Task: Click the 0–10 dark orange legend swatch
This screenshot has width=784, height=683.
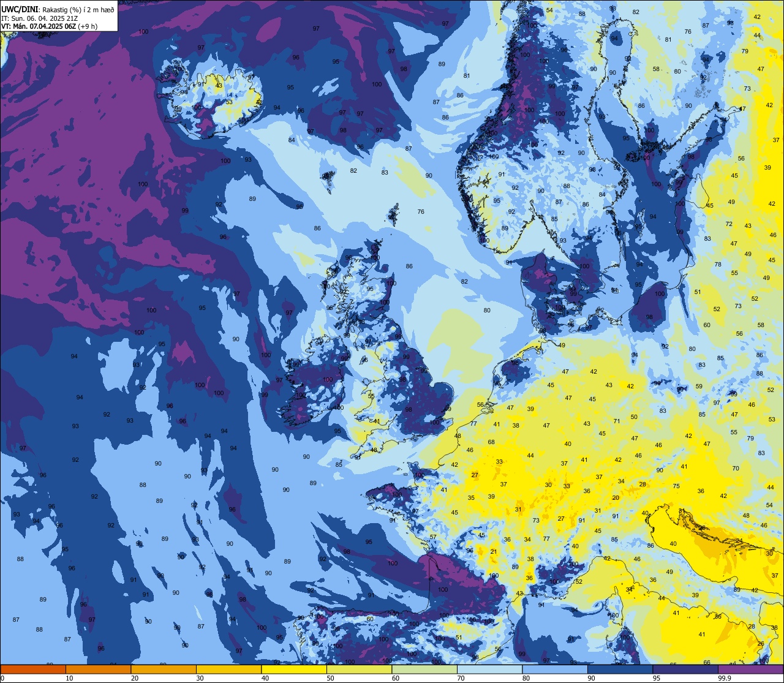Action: point(33,669)
